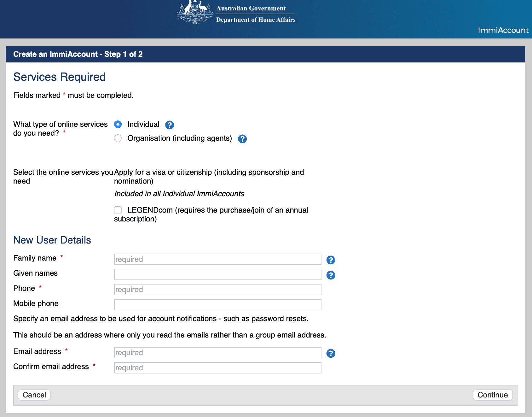Screen dimensions: 532x417
Task: Click the ImmiAccount header text
Action: coord(503,30)
